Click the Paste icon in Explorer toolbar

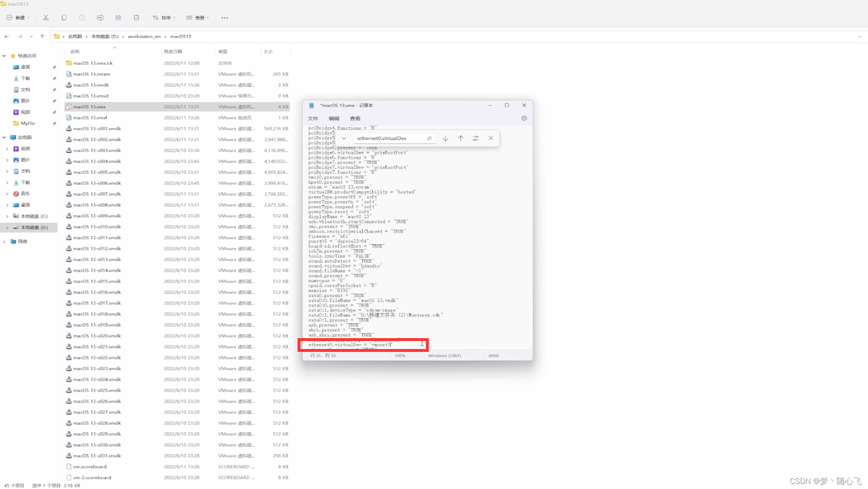click(82, 18)
